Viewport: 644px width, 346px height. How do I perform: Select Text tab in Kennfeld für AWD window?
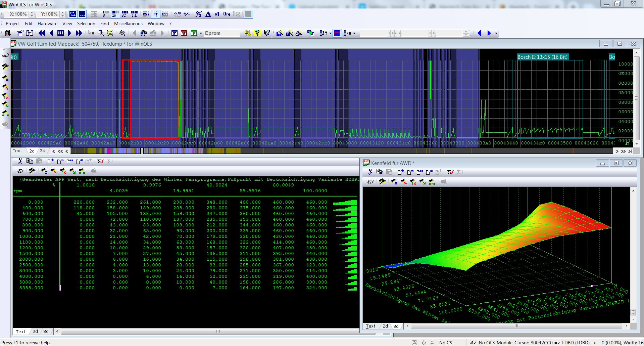click(x=370, y=326)
